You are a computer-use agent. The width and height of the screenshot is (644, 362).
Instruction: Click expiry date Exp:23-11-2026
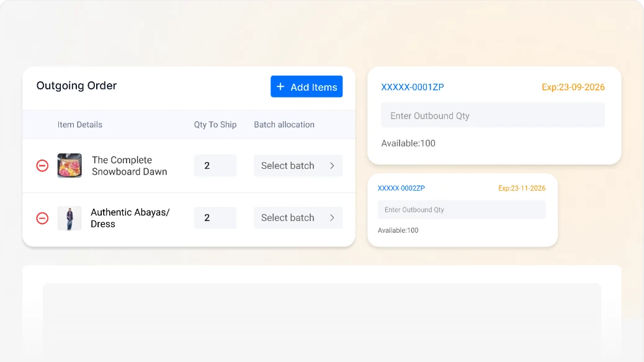(x=522, y=188)
